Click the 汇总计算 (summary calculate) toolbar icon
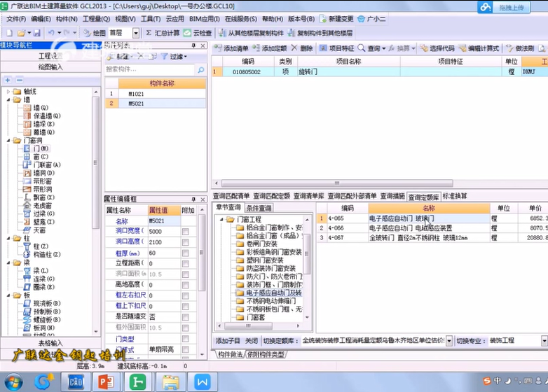 point(163,33)
